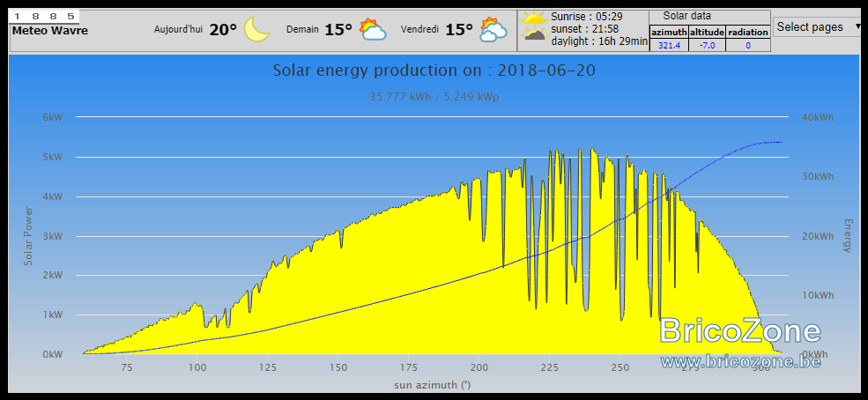Click the sunset cloud icon
This screenshot has height=400, width=868.
(534, 34)
